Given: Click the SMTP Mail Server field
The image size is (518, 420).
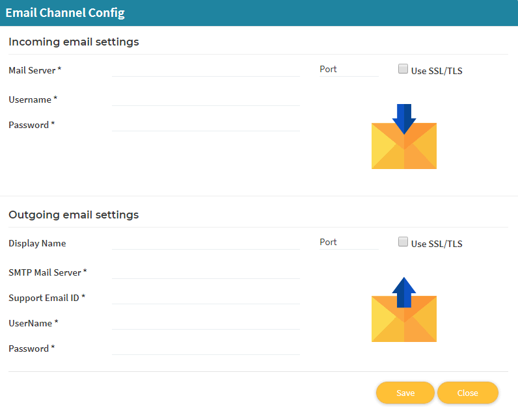Looking at the screenshot, I should [x=206, y=272].
